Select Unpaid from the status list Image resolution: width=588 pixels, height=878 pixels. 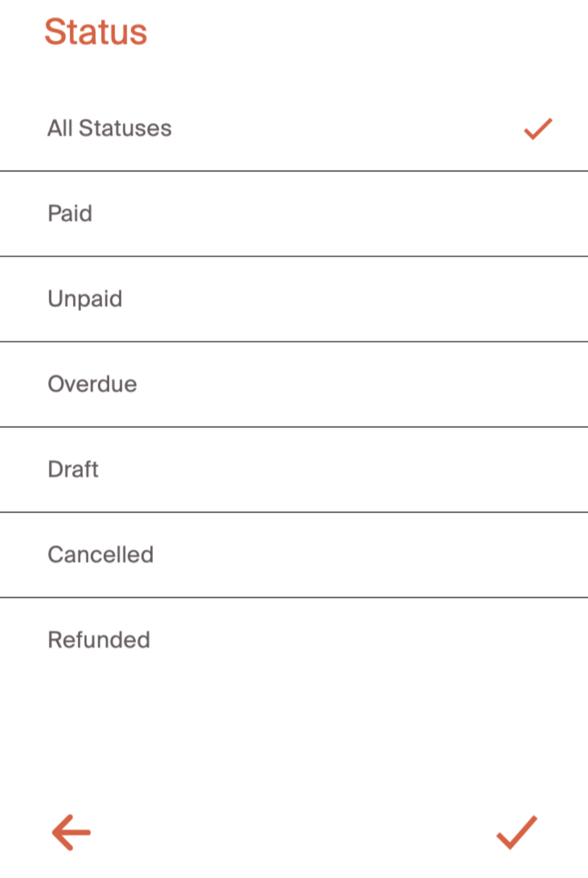85,299
